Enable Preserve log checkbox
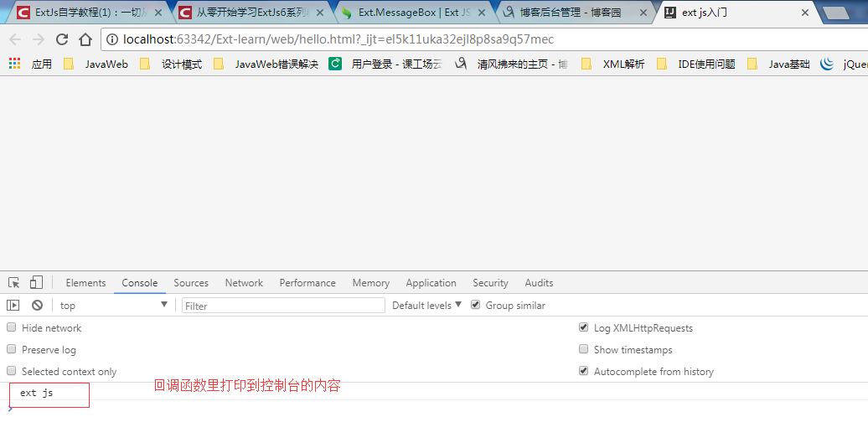 (11, 349)
